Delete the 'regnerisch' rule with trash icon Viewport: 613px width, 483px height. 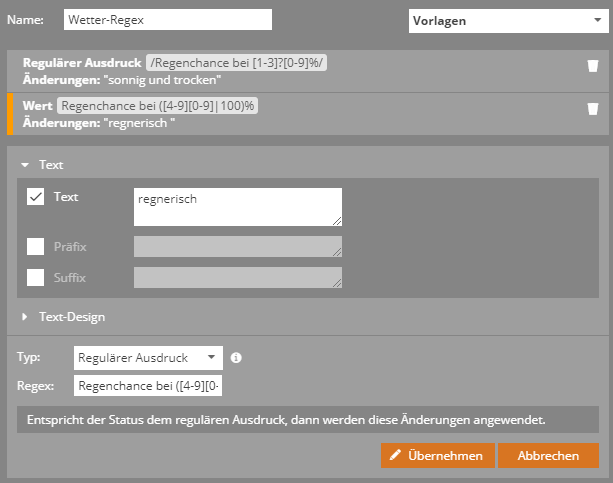click(x=592, y=109)
